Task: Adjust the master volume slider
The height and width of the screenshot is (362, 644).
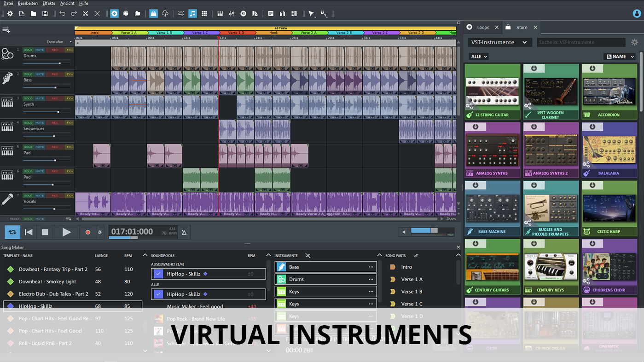Action: pyautogui.click(x=432, y=230)
